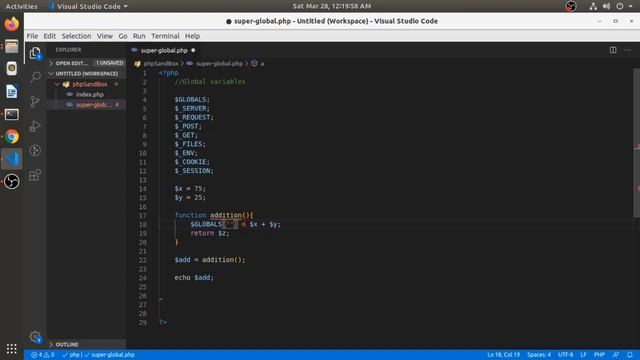Open the Search view in activity bar
Screen dimensions: 640x360
click(35, 77)
